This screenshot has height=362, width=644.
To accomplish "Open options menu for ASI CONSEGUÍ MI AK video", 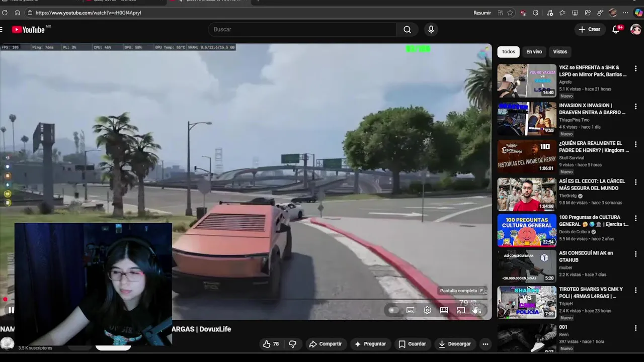I will pos(636,254).
